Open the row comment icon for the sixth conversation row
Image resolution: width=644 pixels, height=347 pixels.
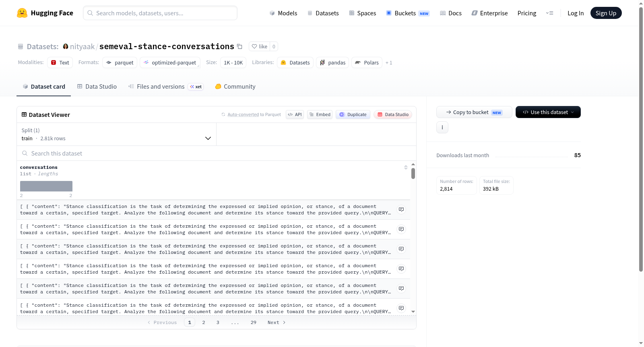click(x=401, y=308)
